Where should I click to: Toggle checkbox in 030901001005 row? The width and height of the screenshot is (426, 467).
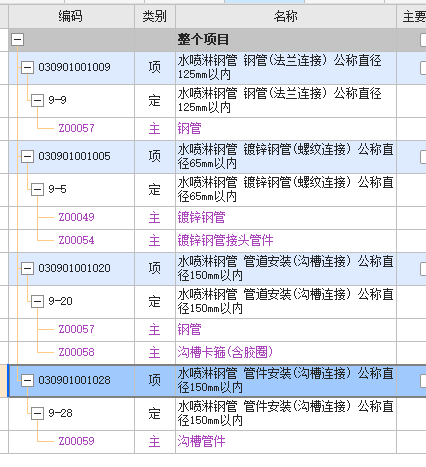click(x=423, y=157)
